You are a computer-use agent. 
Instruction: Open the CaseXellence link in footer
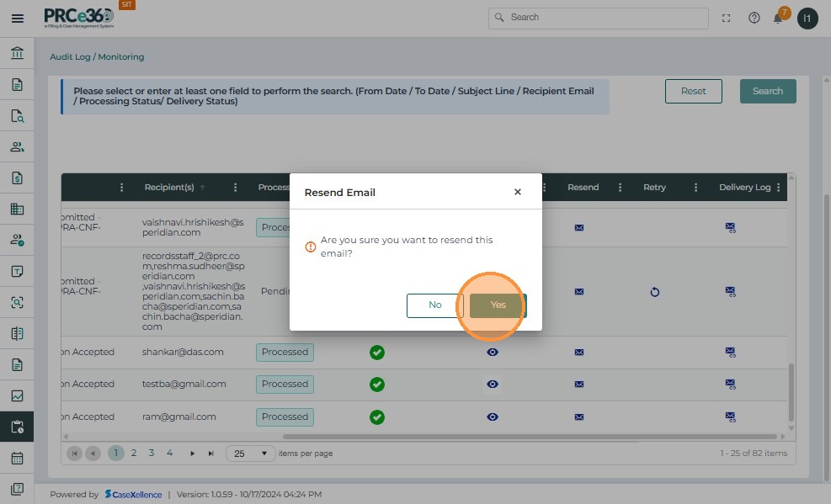[133, 495]
